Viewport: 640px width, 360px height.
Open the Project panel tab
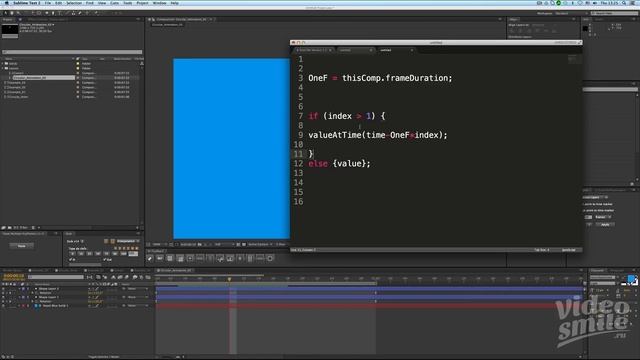8,20
